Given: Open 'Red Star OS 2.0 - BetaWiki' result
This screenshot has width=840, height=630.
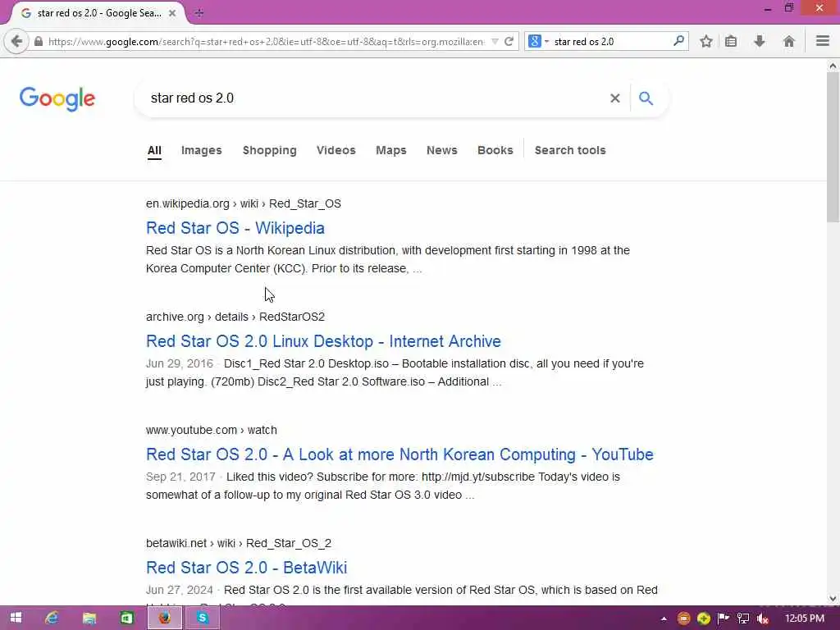Looking at the screenshot, I should [246, 568].
